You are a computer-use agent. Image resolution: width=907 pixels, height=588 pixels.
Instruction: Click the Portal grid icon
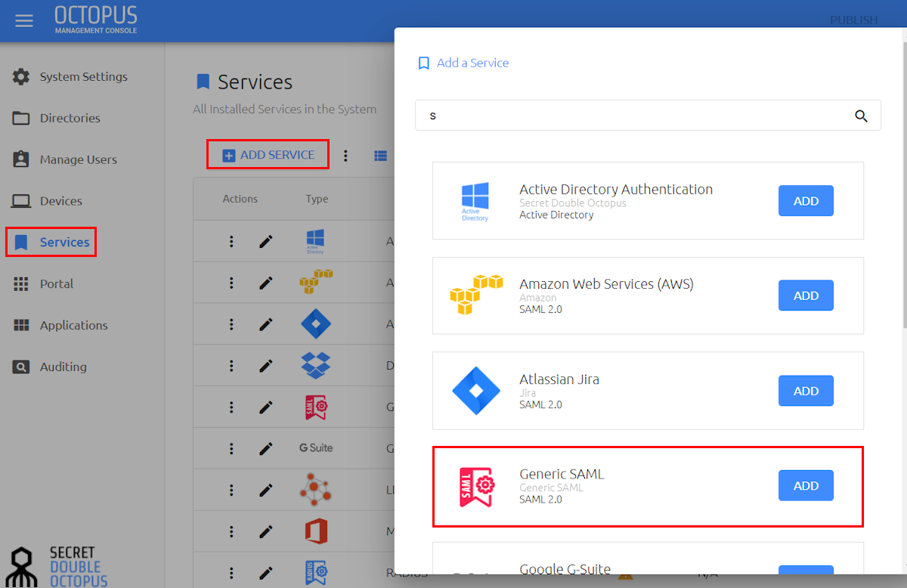[21, 283]
